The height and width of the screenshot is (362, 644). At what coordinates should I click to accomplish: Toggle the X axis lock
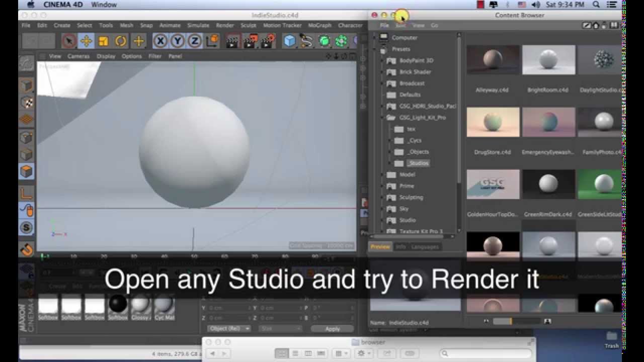160,41
